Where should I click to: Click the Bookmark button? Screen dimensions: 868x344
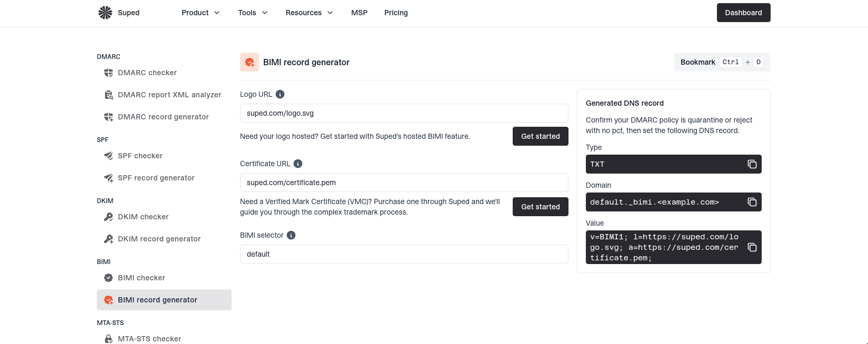(722, 62)
